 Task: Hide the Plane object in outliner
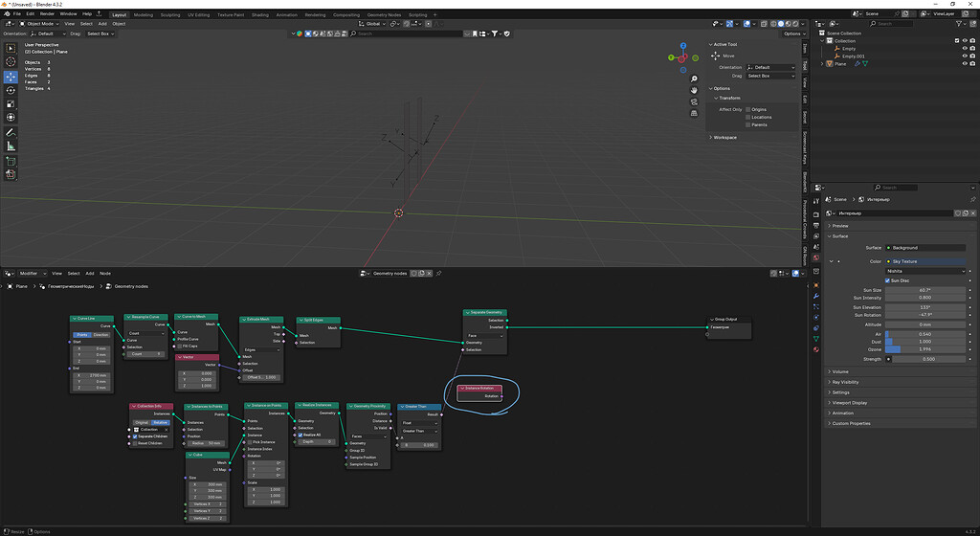pos(965,64)
